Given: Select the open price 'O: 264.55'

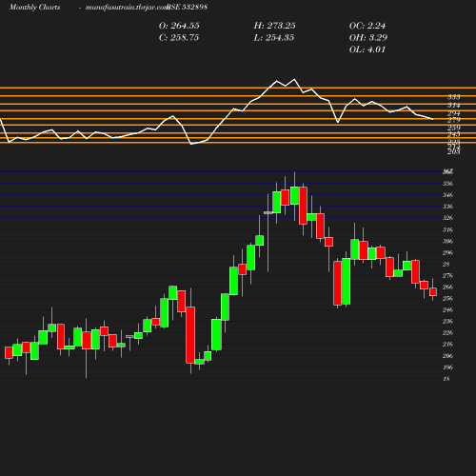Looking at the screenshot, I should [179, 26].
